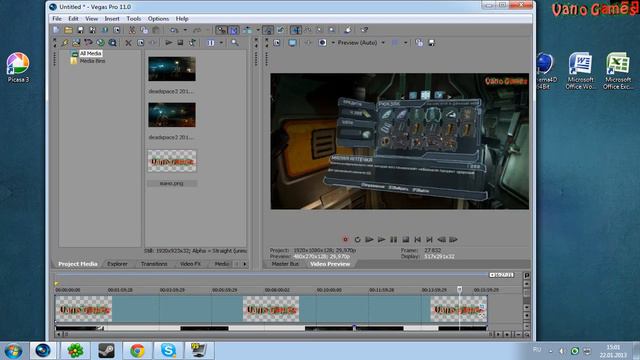Open the Auto Ripple mode dropdown arrow
The image size is (640, 360).
[258, 30]
